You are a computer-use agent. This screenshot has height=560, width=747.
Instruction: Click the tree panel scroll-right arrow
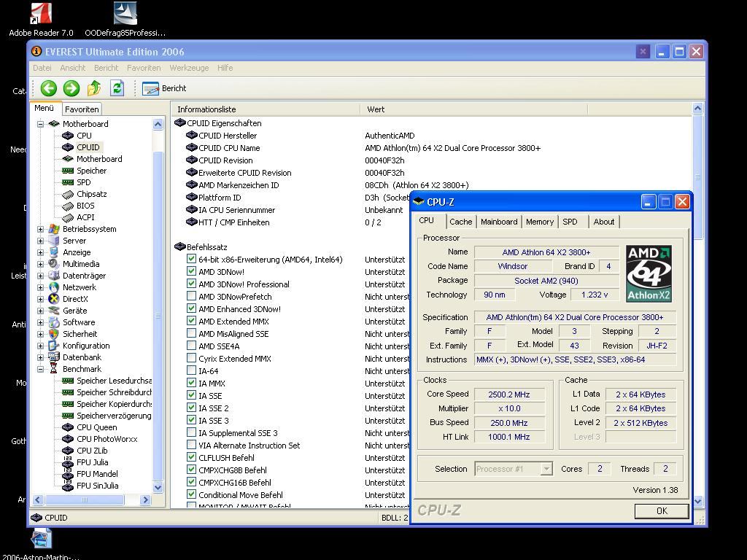tap(146, 500)
